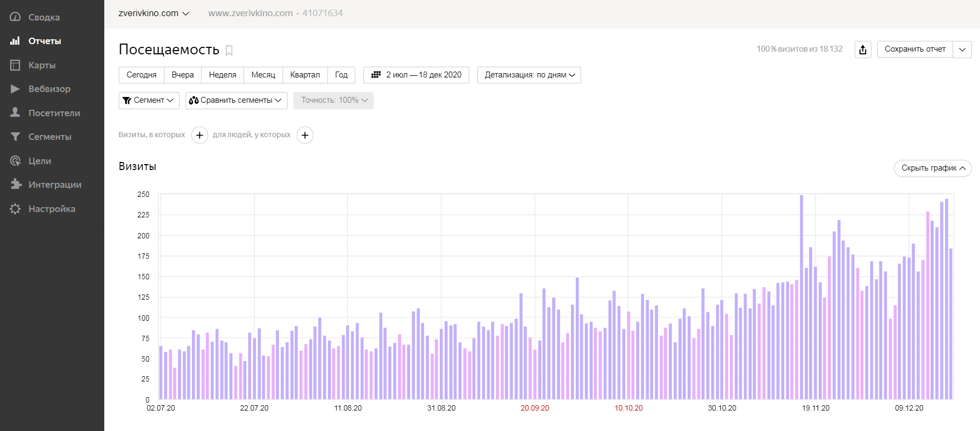The image size is (980, 431).
Task: Expand the zverivkino.com site selector
Action: click(154, 13)
